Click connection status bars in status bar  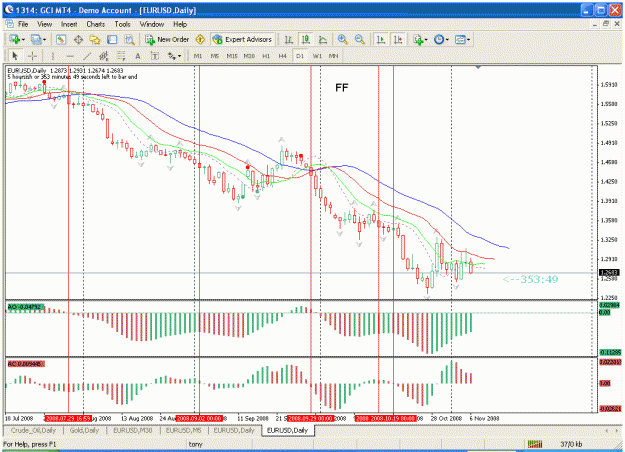coord(535,444)
